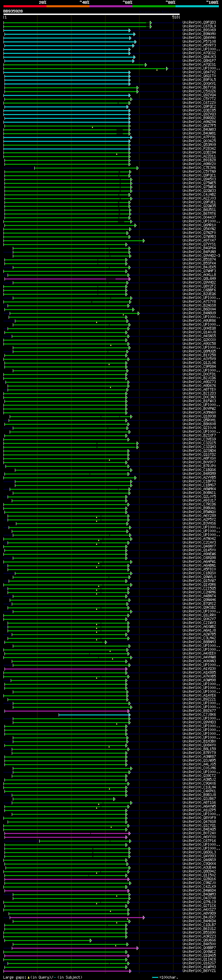The height and width of the screenshot is (980, 222).
Task: Select UniRef100_A2VVB5 entry
Action: click(199, 477)
